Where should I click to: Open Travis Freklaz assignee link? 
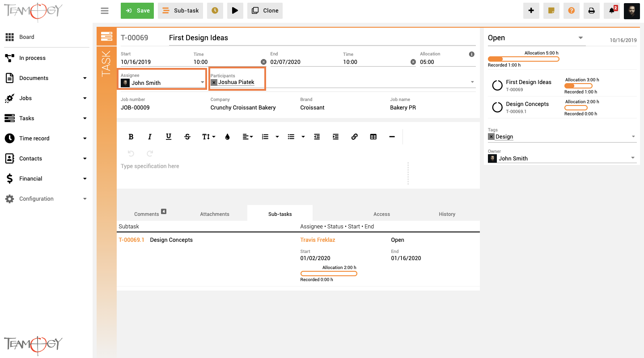[x=318, y=240]
